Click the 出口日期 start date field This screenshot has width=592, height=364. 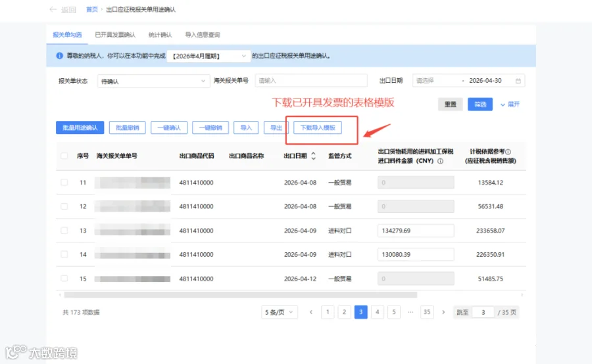pos(436,81)
